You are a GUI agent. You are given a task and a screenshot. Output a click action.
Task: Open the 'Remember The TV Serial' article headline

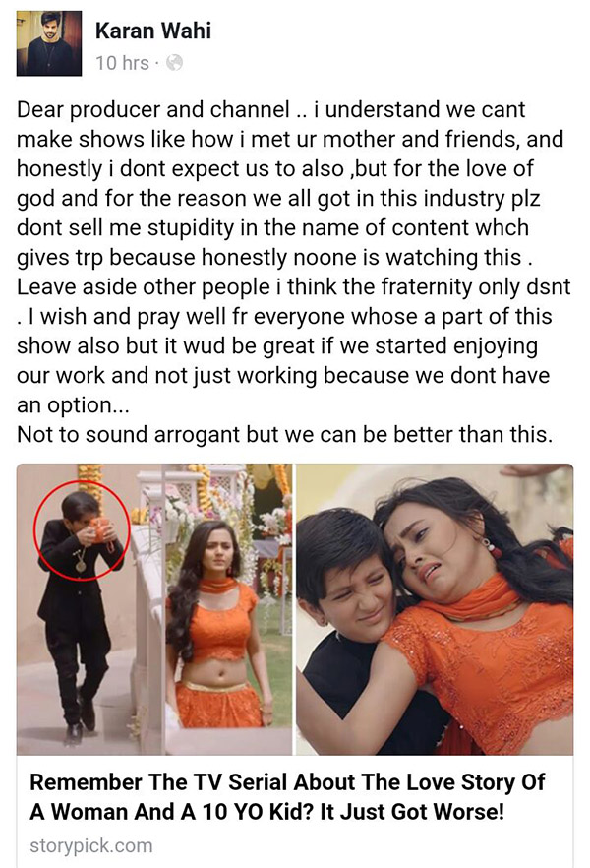click(x=286, y=797)
